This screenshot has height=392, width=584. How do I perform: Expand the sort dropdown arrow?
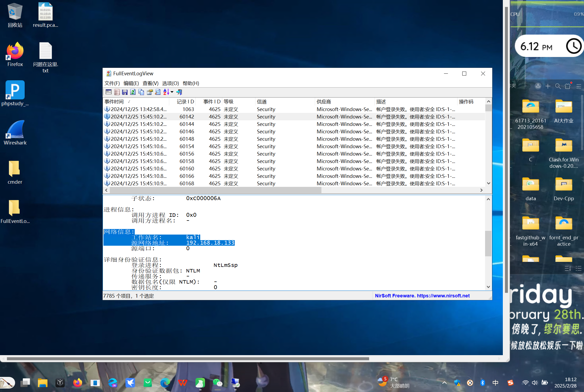(172, 92)
